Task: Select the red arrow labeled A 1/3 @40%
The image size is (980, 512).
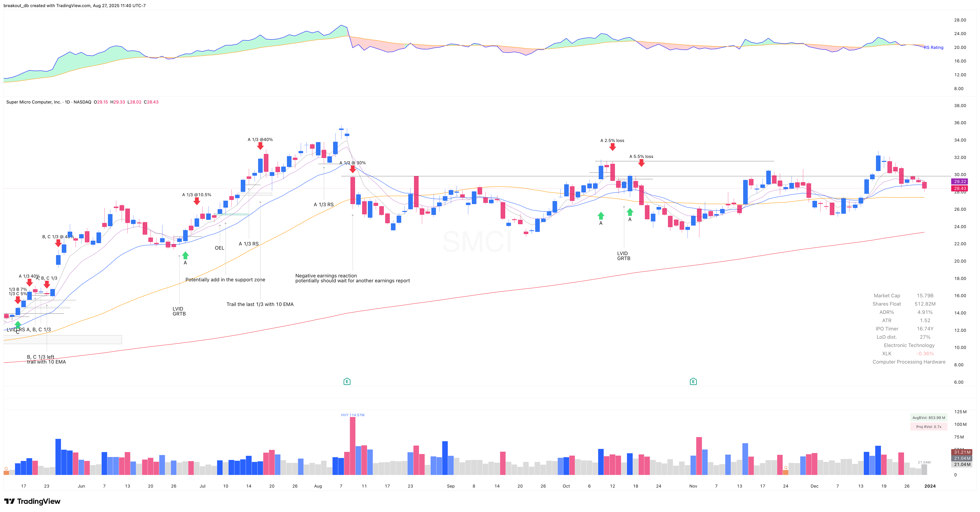Action: 260,146
